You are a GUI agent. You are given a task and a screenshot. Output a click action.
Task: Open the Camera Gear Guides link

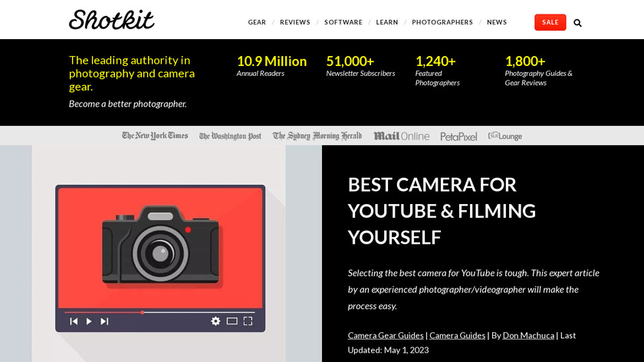pyautogui.click(x=386, y=335)
